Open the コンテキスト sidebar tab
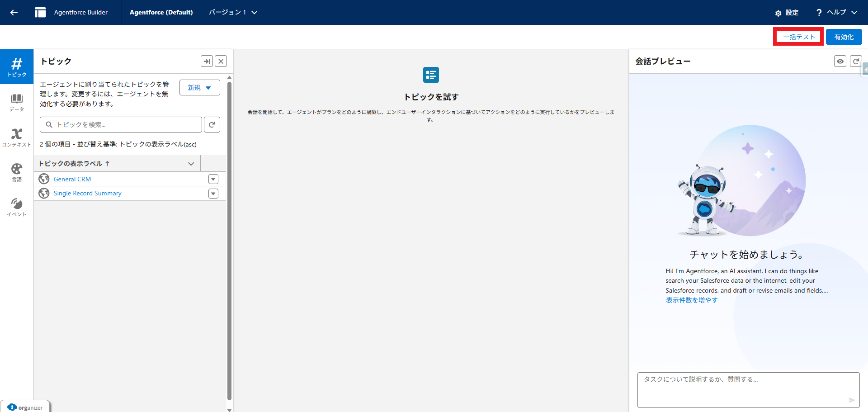This screenshot has height=412, width=868. click(17, 137)
